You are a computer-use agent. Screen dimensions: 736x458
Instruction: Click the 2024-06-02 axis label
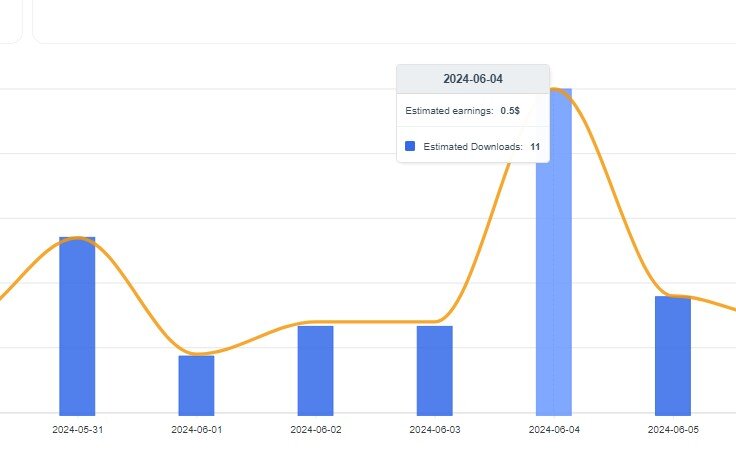[316, 429]
